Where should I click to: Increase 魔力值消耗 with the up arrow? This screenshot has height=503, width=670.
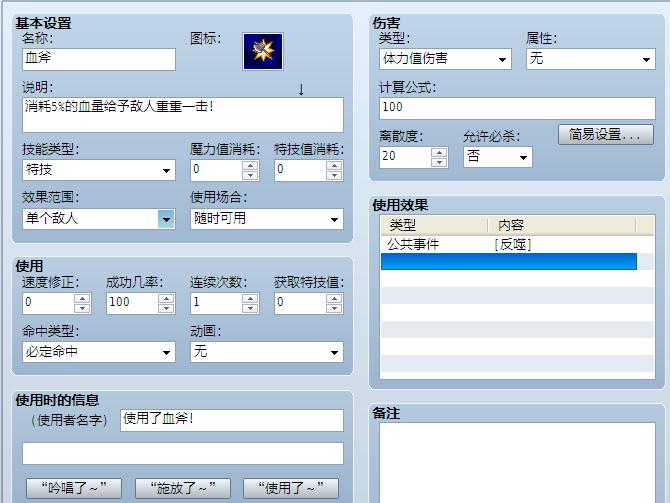click(x=250, y=165)
